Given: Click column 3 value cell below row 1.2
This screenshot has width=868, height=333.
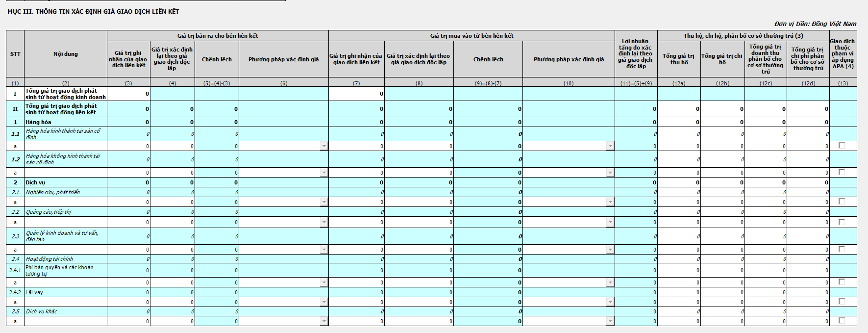Looking at the screenshot, I should click(x=129, y=173).
